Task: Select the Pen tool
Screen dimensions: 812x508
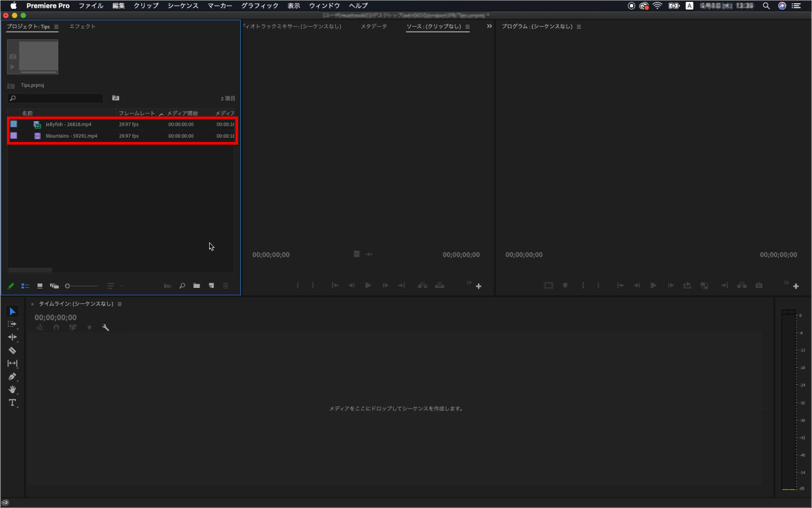Action: (x=12, y=377)
